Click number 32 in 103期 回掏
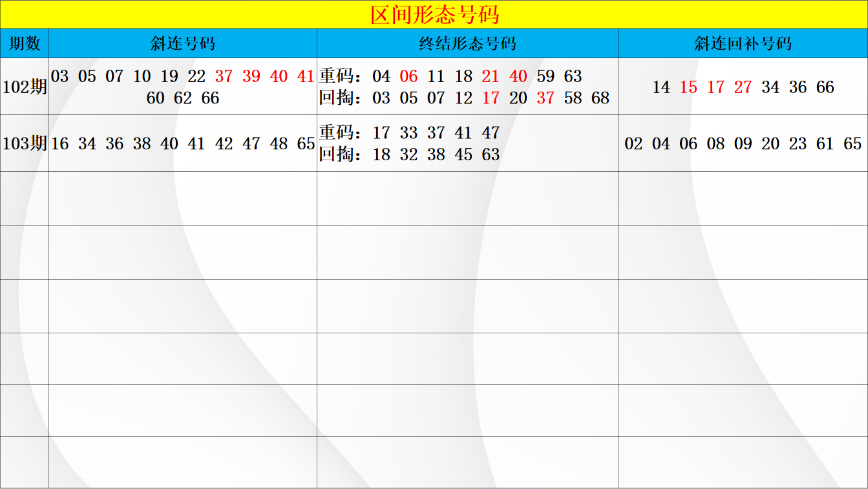Image resolution: width=868 pixels, height=489 pixels. point(408,154)
